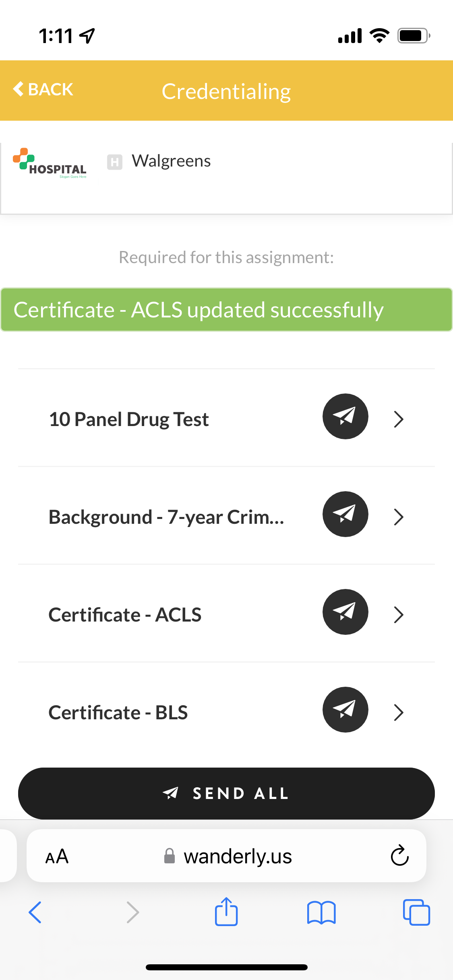
Task: Tap the wanderly.us address field
Action: (x=238, y=856)
